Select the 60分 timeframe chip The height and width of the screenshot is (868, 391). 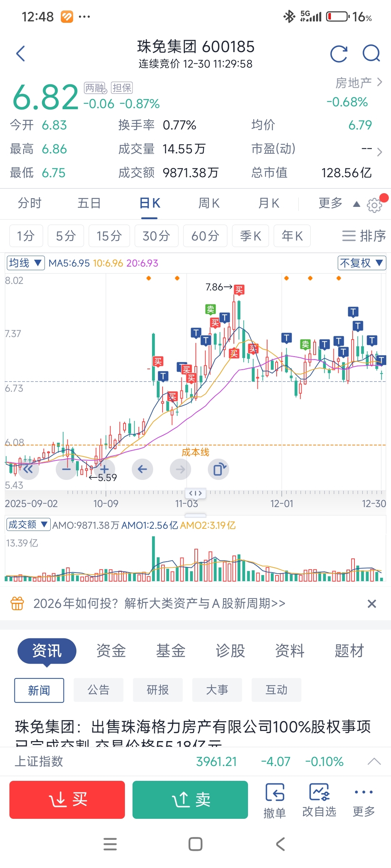(x=205, y=236)
